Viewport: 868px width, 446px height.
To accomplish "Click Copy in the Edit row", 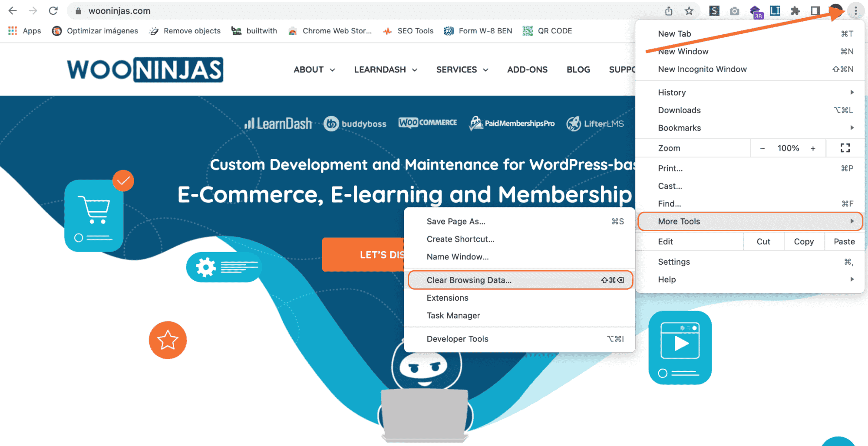I will (x=804, y=242).
